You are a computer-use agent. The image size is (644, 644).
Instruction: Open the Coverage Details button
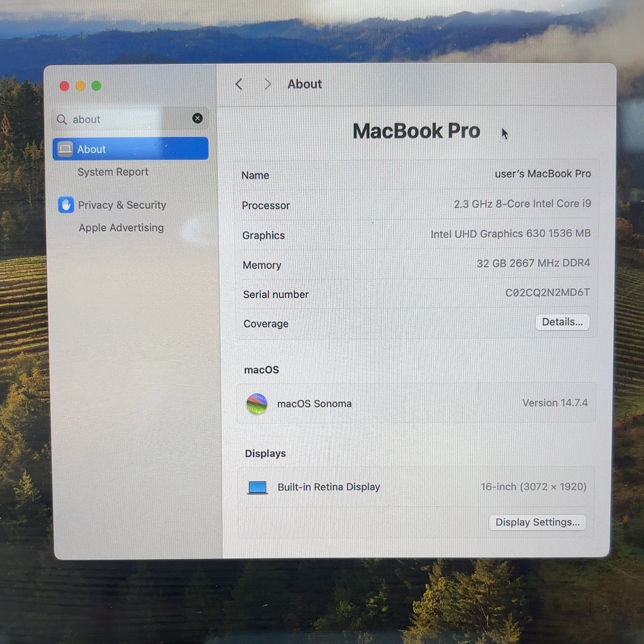click(562, 322)
